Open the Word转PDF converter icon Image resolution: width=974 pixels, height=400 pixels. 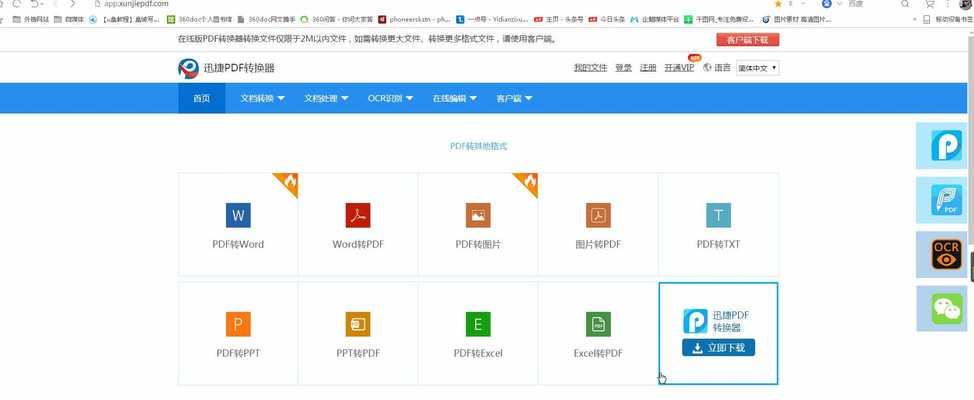(x=358, y=215)
